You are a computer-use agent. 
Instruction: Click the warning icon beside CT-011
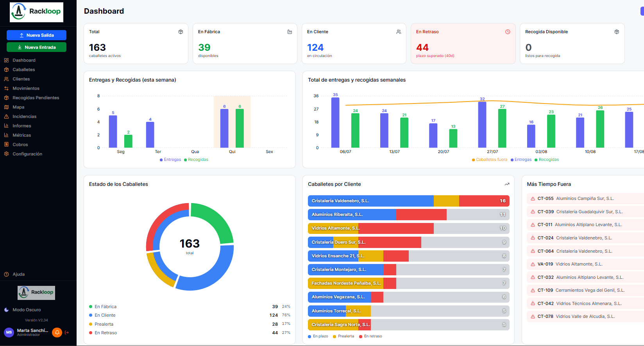[x=533, y=225]
